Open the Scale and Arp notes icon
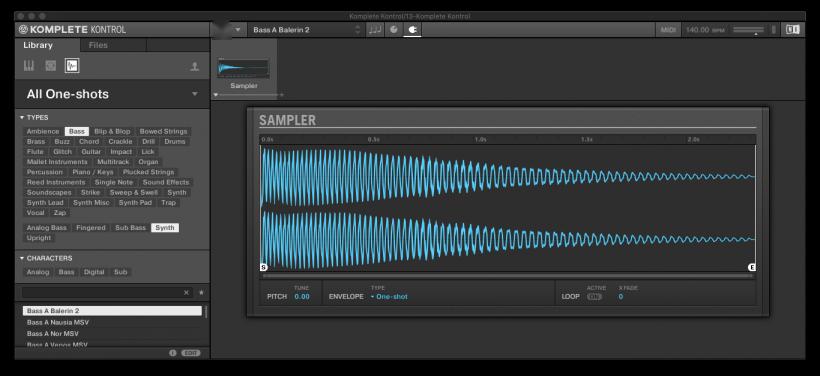 [374, 30]
